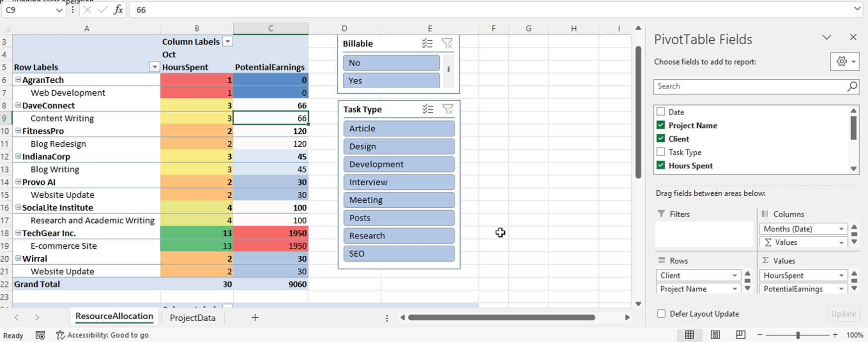Clear filter in Task Type slicer
Viewport: 868px width, 342px height.
(x=448, y=110)
